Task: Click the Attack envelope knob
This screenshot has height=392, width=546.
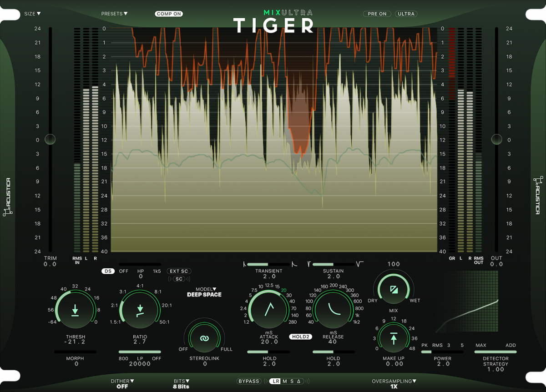Action: pyautogui.click(x=269, y=309)
